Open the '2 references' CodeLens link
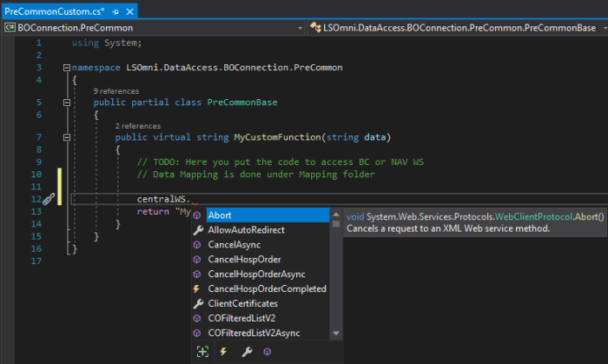The image size is (608, 364). pos(137,125)
